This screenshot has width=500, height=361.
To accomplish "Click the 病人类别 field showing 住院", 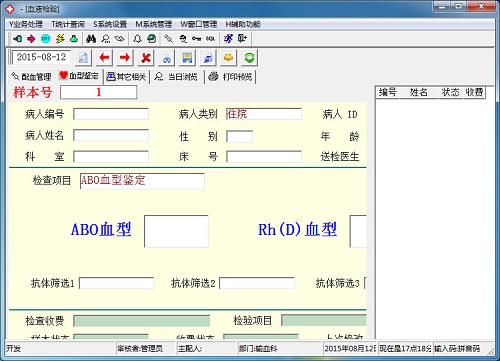I will pyautogui.click(x=264, y=114).
